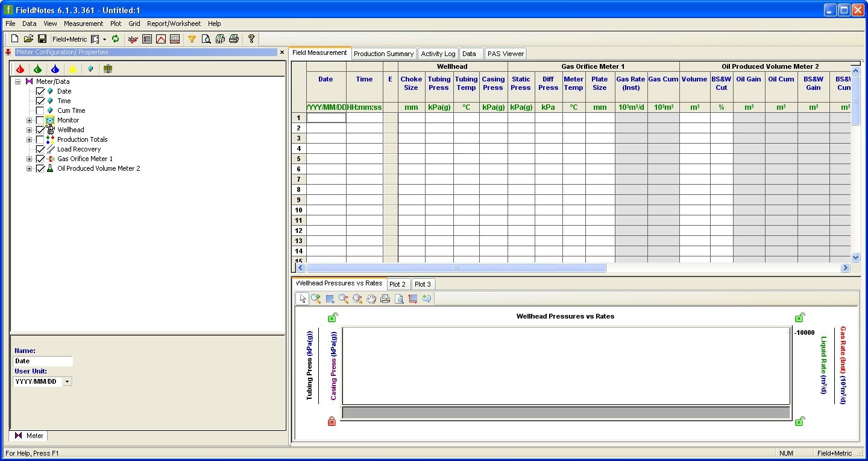Expand the Wellhead tree node
This screenshot has width=868, height=461.
(29, 130)
